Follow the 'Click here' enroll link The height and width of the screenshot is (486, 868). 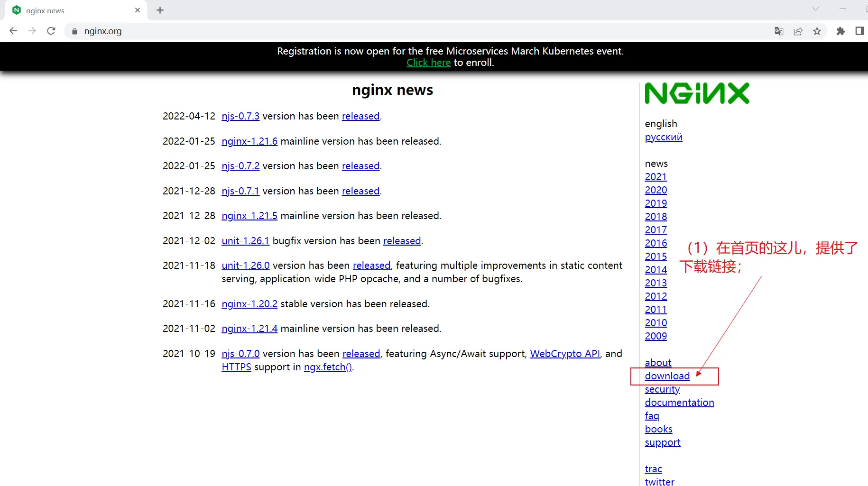[x=428, y=63]
